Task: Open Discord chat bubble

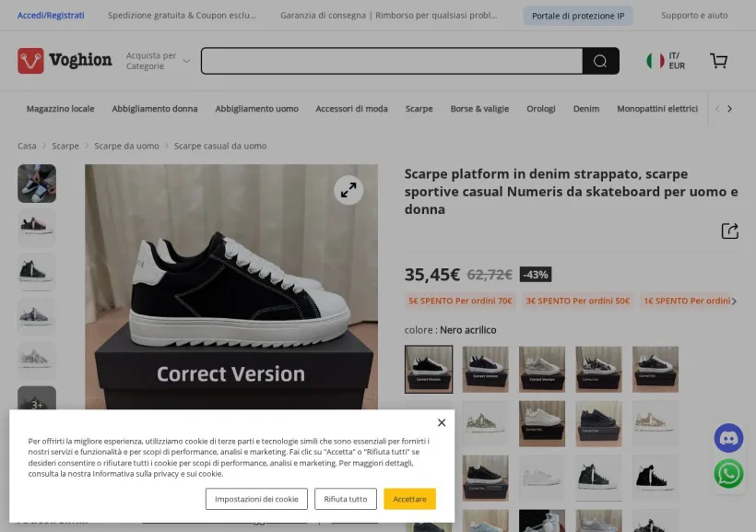Action: click(728, 438)
